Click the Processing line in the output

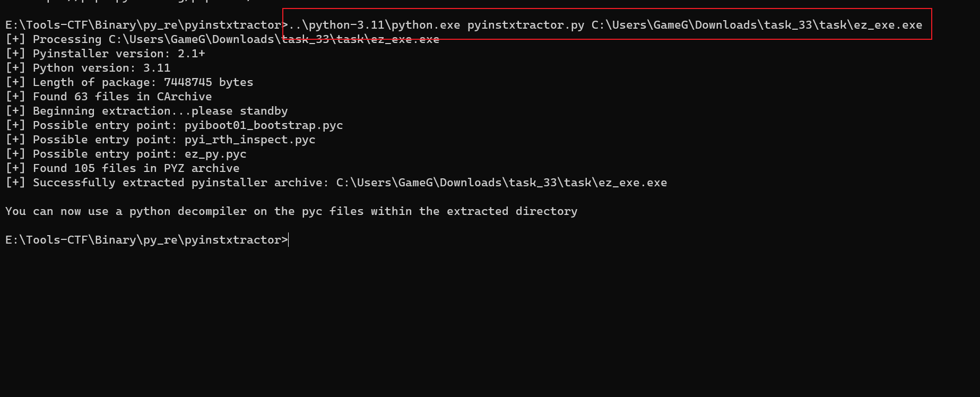(x=222, y=39)
